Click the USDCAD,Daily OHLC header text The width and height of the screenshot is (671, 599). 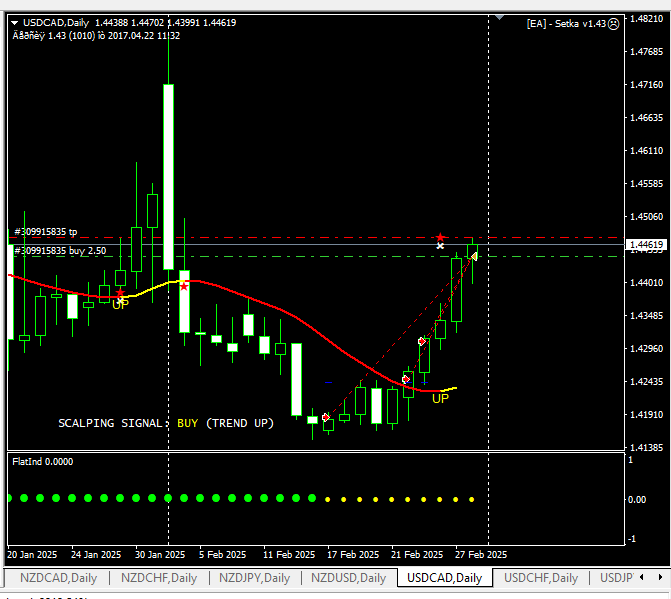[x=130, y=23]
